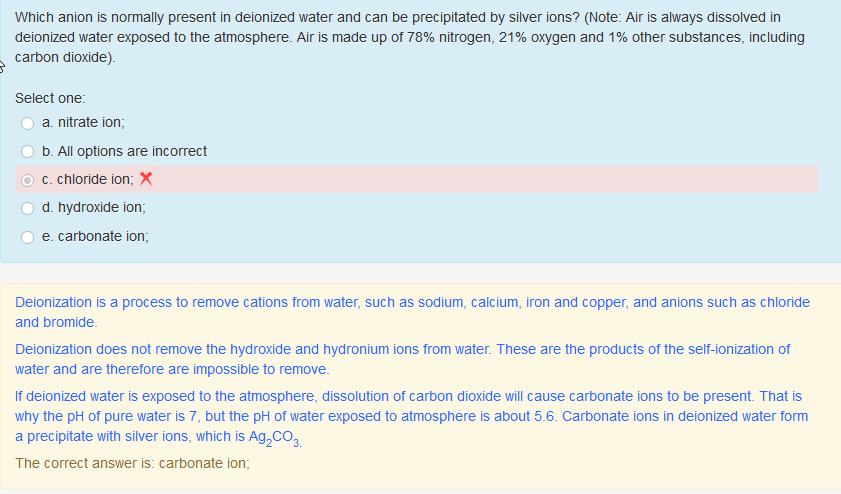This screenshot has width=841, height=494.
Task: Click the 'b. All options are incorrect' label
Action: pyautogui.click(x=124, y=152)
